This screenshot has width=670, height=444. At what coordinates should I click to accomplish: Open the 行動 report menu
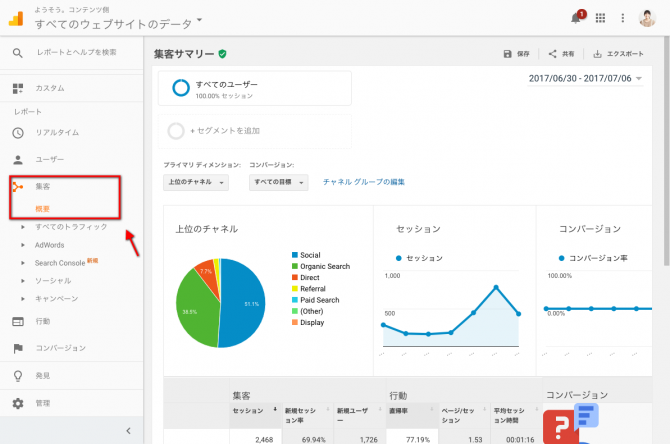point(43,321)
